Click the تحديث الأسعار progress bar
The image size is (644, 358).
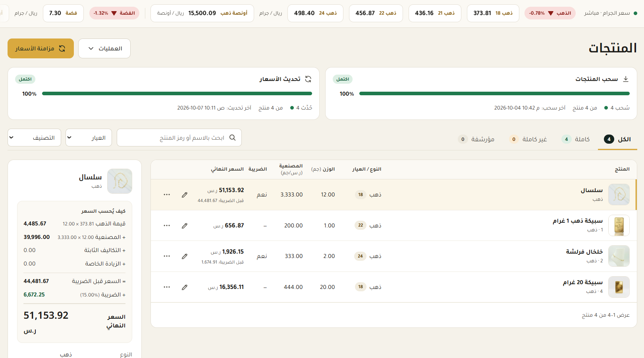[x=177, y=94]
